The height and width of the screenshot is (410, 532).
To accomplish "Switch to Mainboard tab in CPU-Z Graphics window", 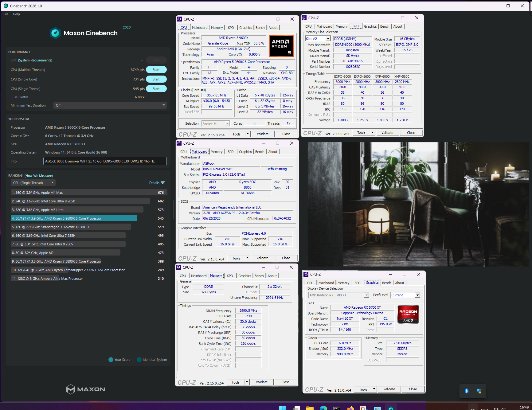I will (x=326, y=283).
